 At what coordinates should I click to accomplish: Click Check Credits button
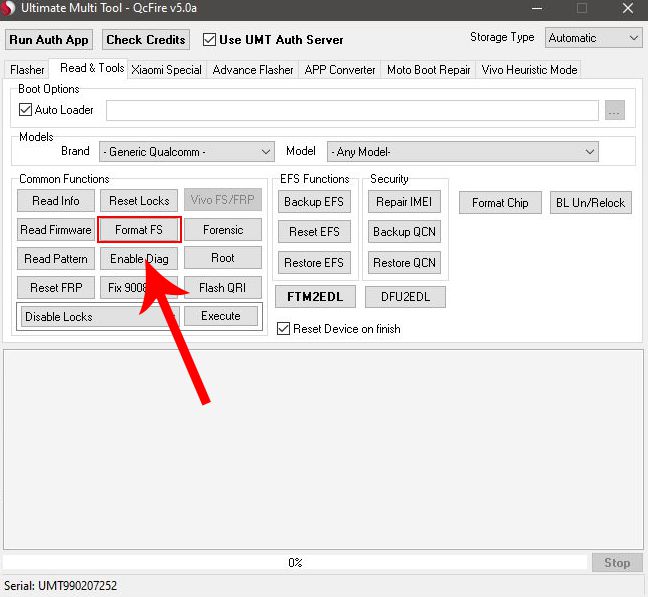(x=146, y=40)
